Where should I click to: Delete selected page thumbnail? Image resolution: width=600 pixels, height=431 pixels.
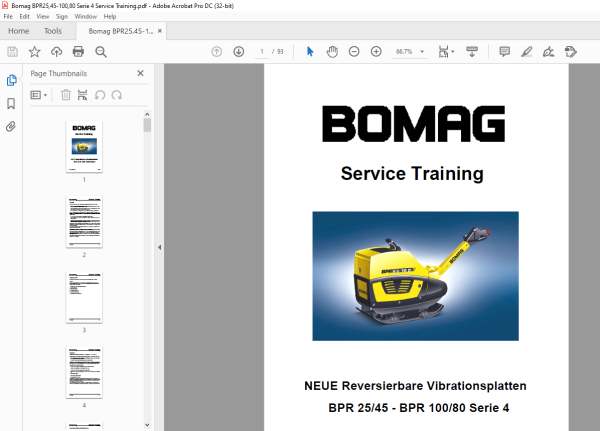tap(66, 95)
